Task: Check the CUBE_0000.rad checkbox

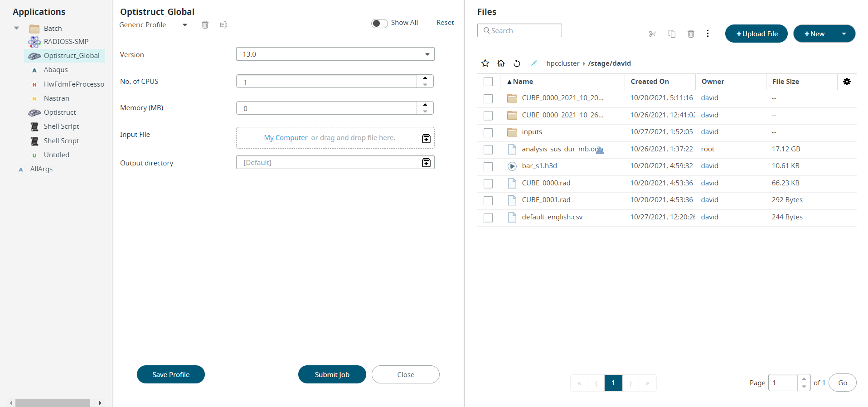Action: pyautogui.click(x=488, y=184)
